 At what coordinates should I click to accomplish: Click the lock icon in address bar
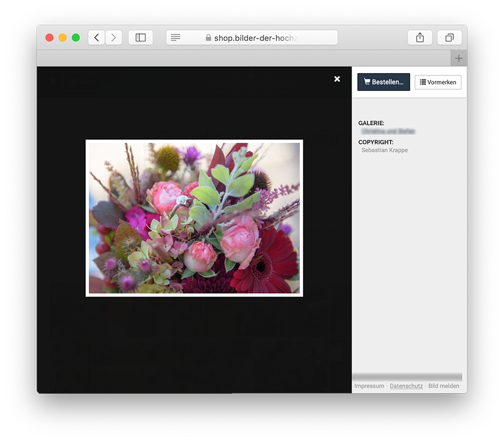(208, 38)
